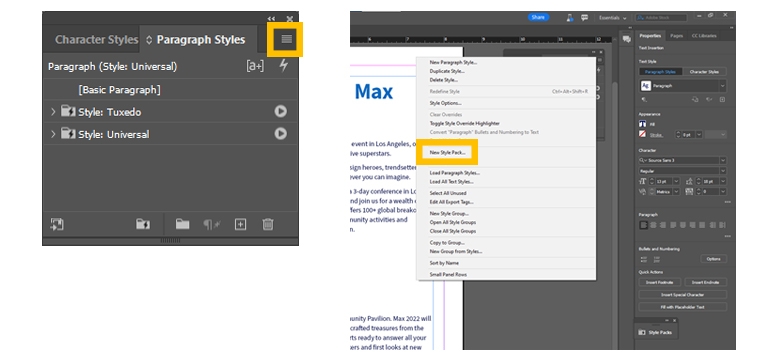Toggle Character Styles in Text Style section
Screen dimensions: 775x361
point(704,72)
